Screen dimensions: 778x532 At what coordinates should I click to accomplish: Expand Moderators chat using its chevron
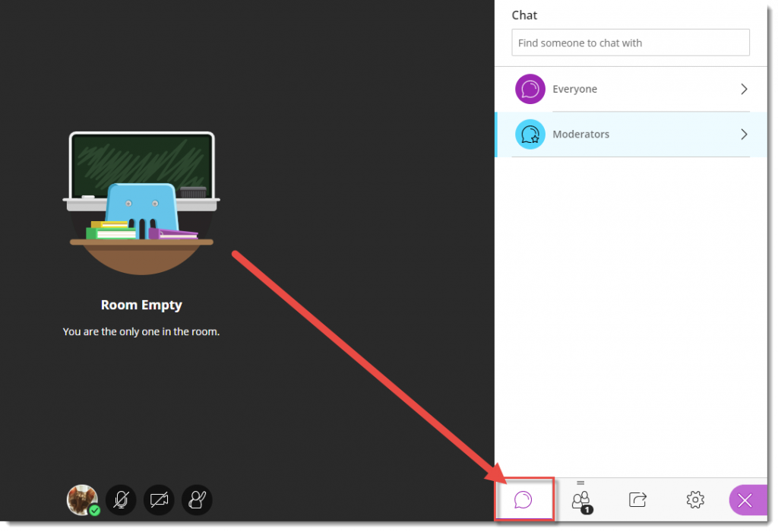tap(744, 135)
